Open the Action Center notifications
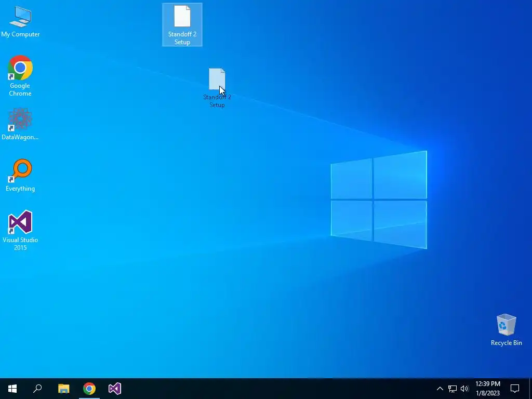Image resolution: width=532 pixels, height=399 pixels. [515, 389]
